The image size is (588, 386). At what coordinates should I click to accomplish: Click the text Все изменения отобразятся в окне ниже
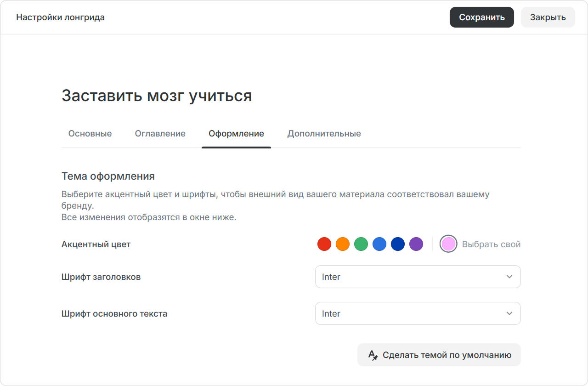coord(149,217)
